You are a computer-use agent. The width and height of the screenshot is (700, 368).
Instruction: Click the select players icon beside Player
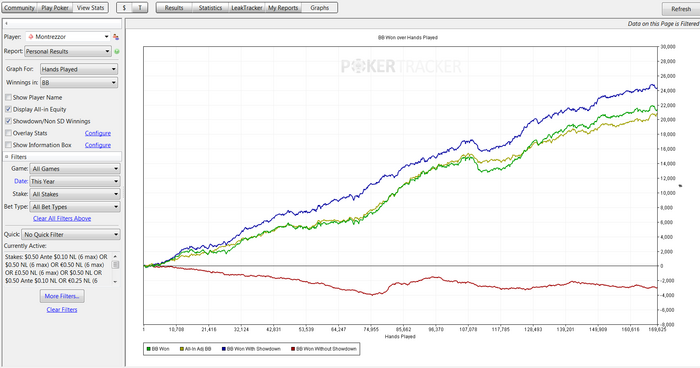tap(116, 37)
